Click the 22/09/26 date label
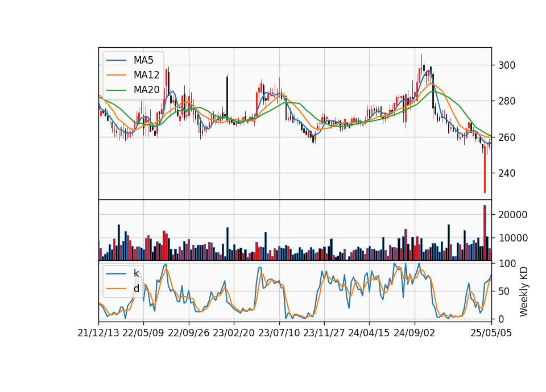Image resolution: width=546 pixels, height=392 pixels. tap(189, 333)
